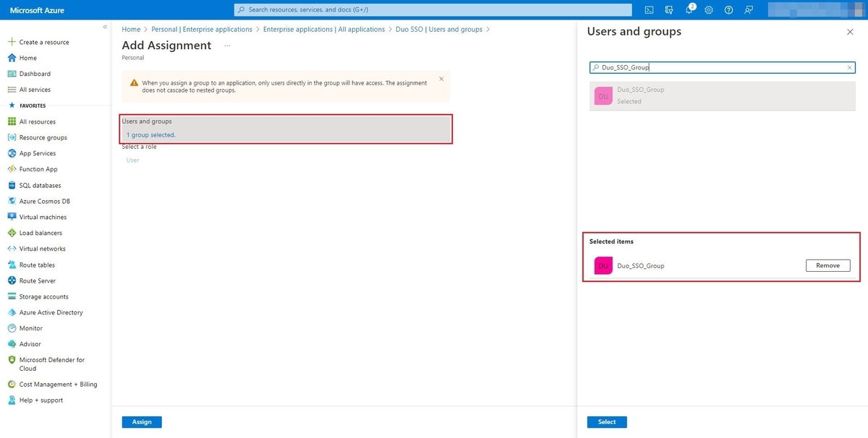The image size is (868, 438).
Task: Open Cloud Shell icon in top bar
Action: (x=650, y=9)
